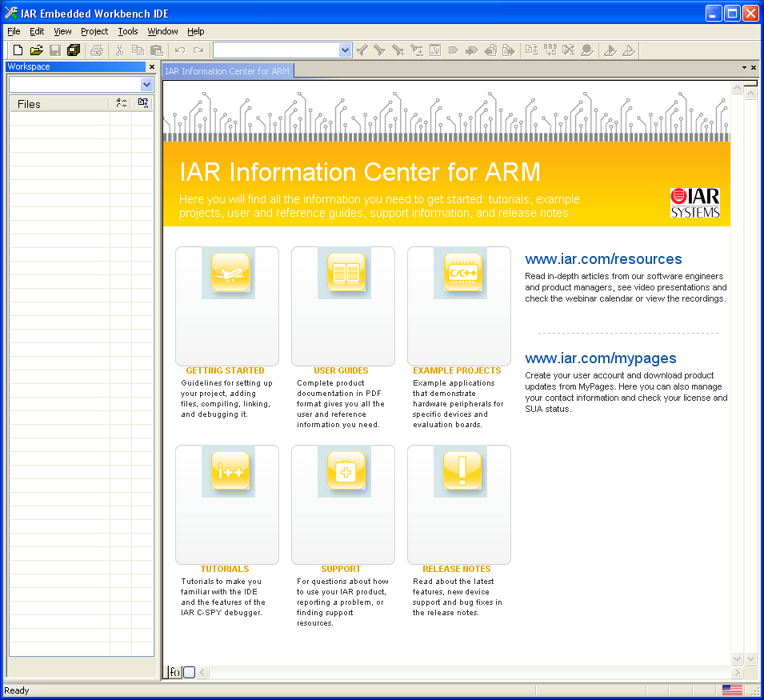Close the Information Center editor tab
This screenshot has height=700, width=764.
click(x=754, y=68)
